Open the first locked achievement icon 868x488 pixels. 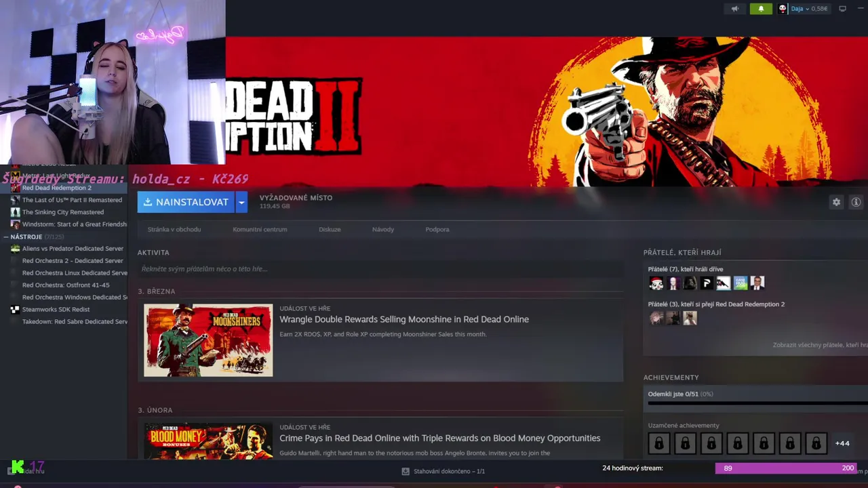(x=658, y=443)
